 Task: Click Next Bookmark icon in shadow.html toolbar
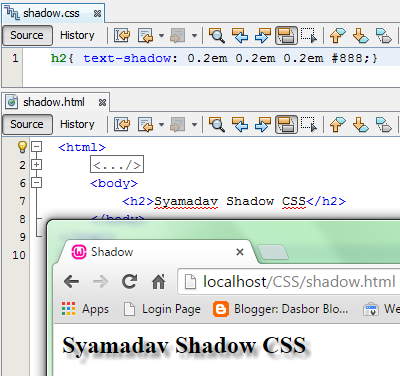360,124
